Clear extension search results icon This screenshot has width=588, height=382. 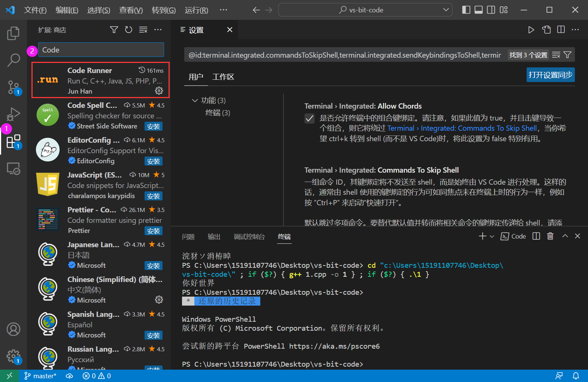click(143, 30)
